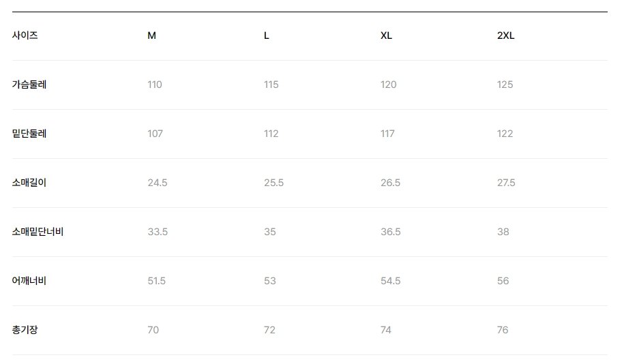Image resolution: width=622 pixels, height=364 pixels.
Task: Click the 어깨너비 row label
Action: pyautogui.click(x=29, y=281)
